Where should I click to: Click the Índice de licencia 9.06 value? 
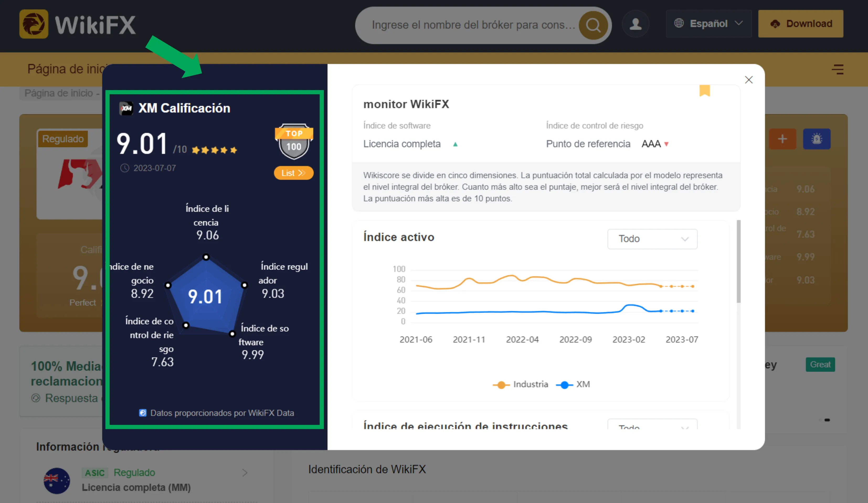click(x=207, y=235)
